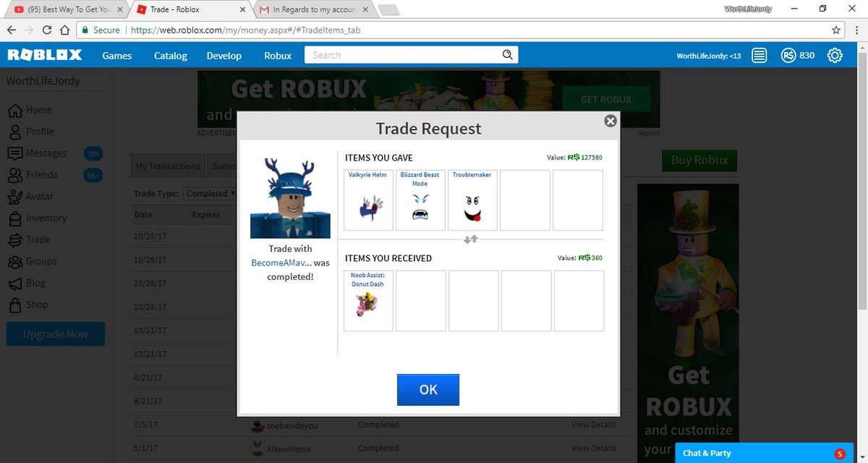This screenshot has width=868, height=463.
Task: Click WorthLifeJordy sidebar username
Action: [43, 81]
